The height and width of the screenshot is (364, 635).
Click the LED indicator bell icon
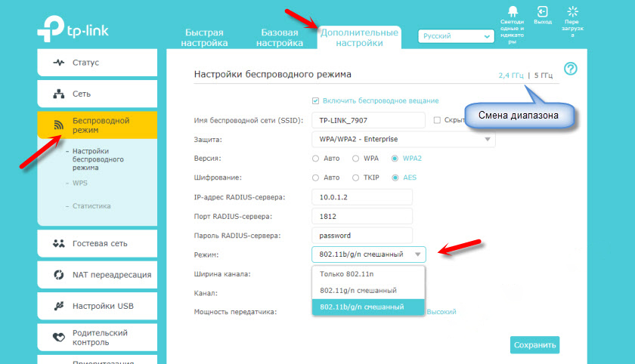pyautogui.click(x=512, y=11)
